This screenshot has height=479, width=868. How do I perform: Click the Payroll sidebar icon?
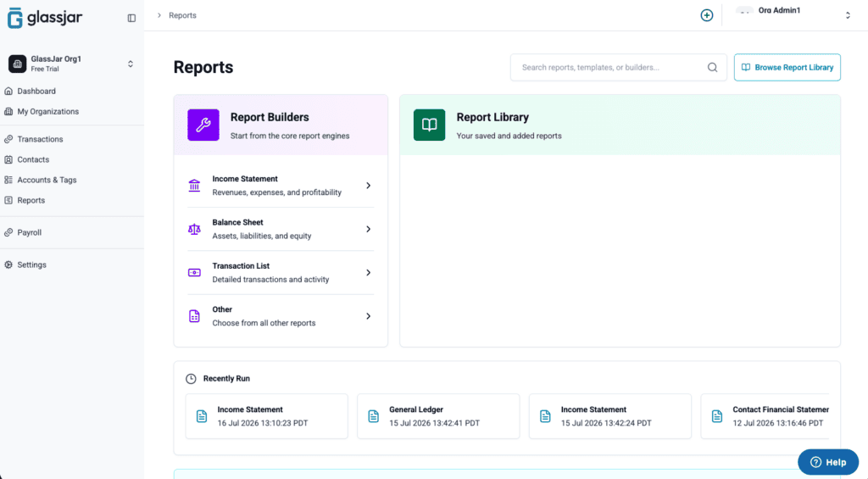8,232
